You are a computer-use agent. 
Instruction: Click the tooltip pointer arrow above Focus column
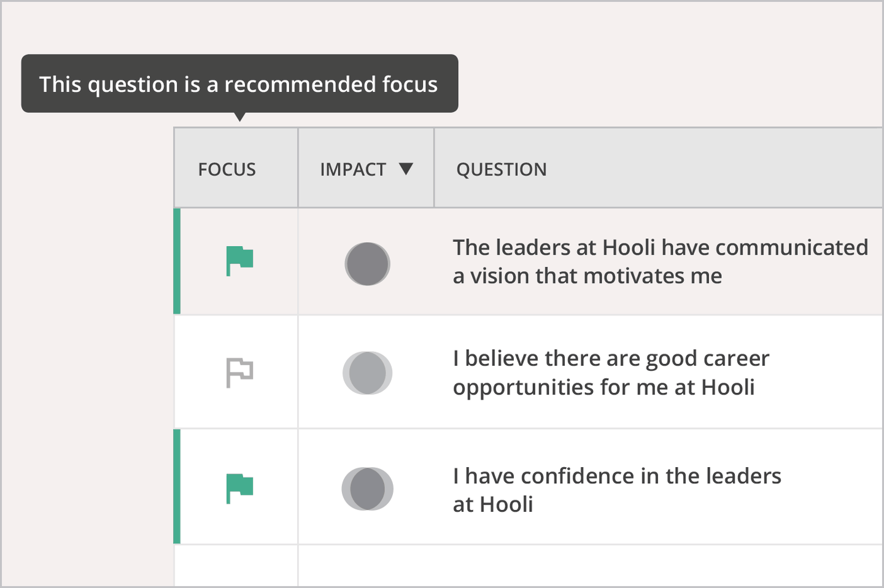(240, 117)
